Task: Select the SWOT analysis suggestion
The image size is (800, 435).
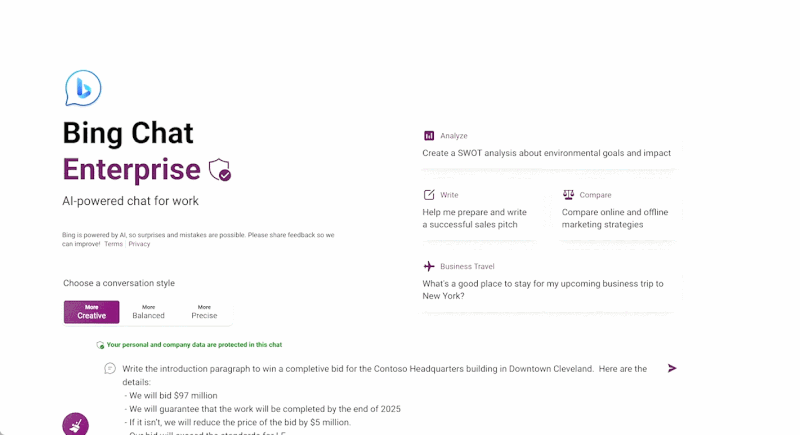Action: 546,154
